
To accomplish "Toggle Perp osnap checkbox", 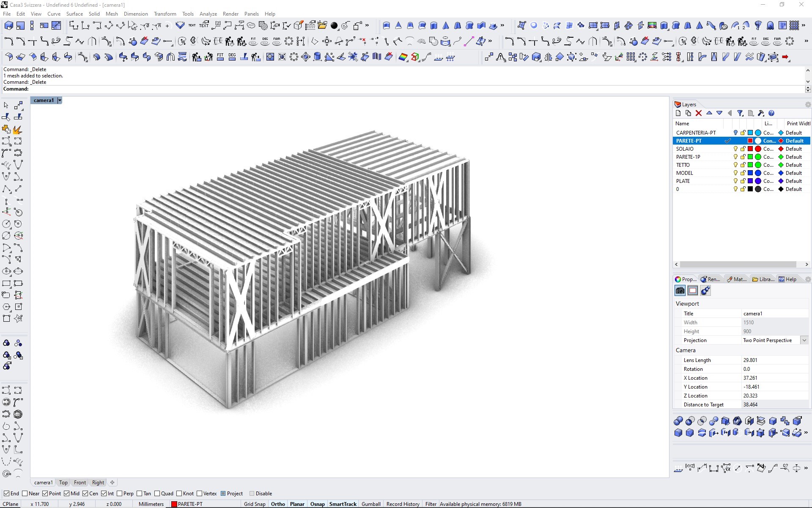I will 120,494.
